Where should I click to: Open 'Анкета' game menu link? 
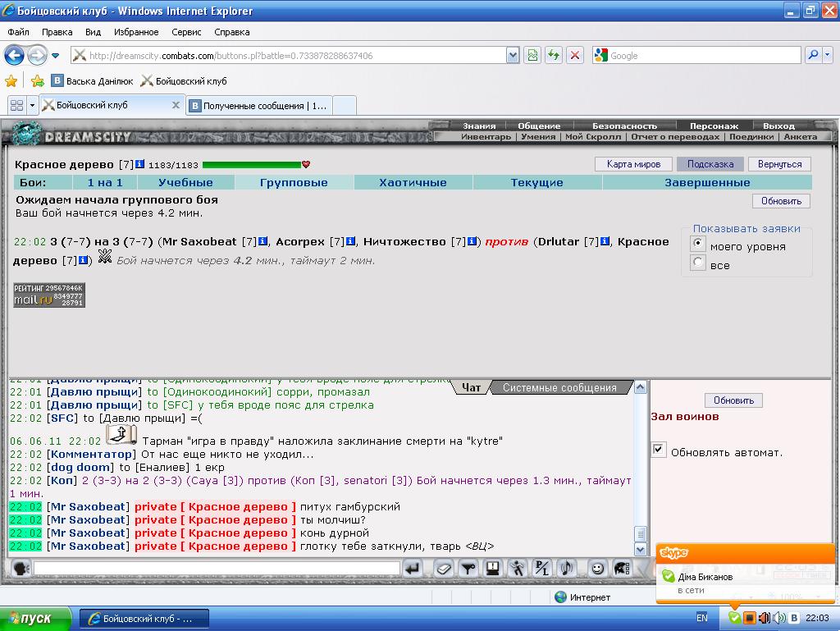[801, 136]
